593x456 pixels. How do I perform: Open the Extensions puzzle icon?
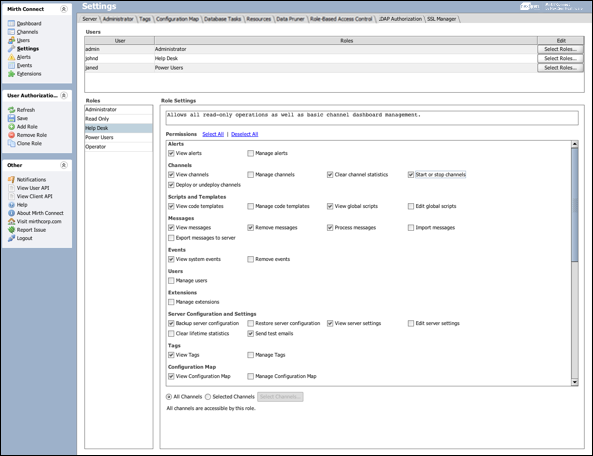11,74
